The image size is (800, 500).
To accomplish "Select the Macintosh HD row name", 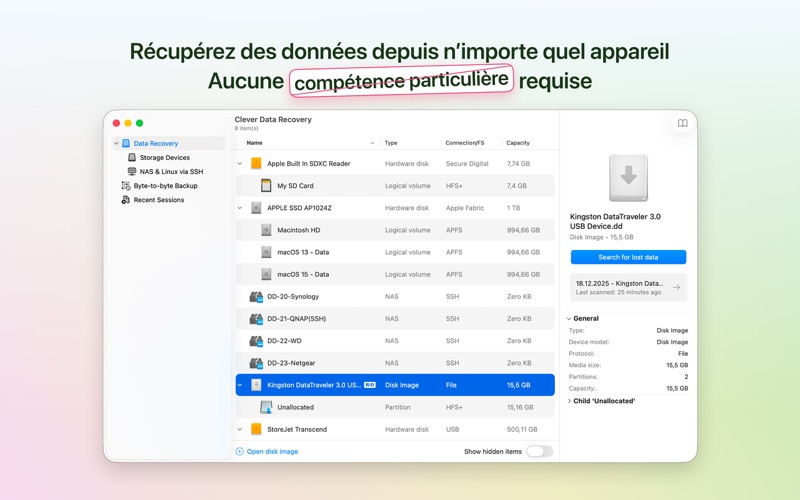I will point(298,230).
